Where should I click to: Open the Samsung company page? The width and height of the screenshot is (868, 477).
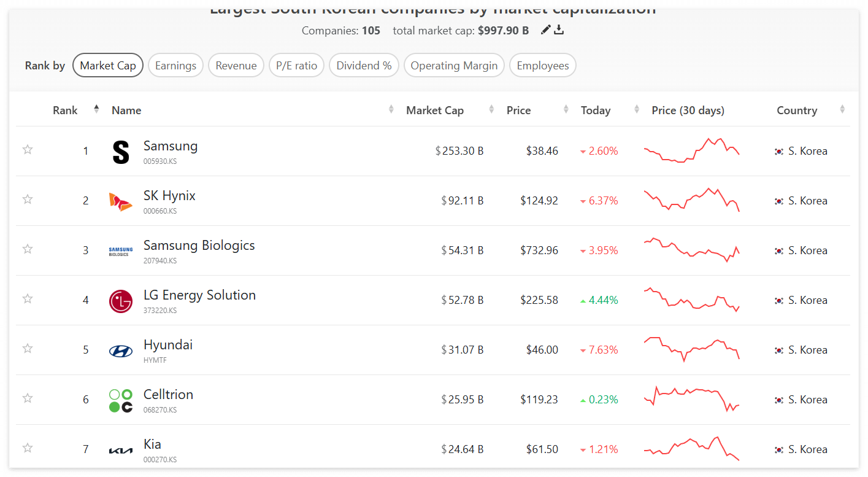171,146
